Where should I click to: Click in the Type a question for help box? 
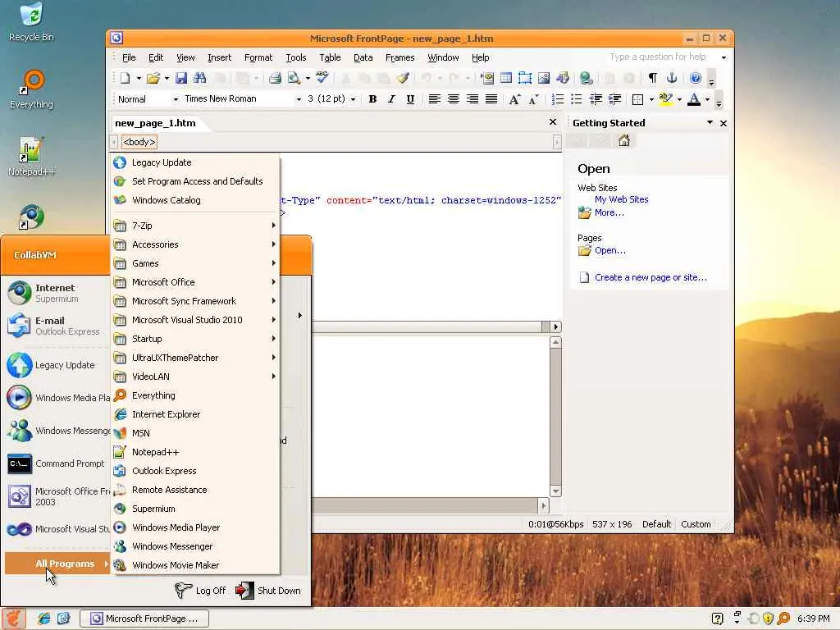click(663, 57)
